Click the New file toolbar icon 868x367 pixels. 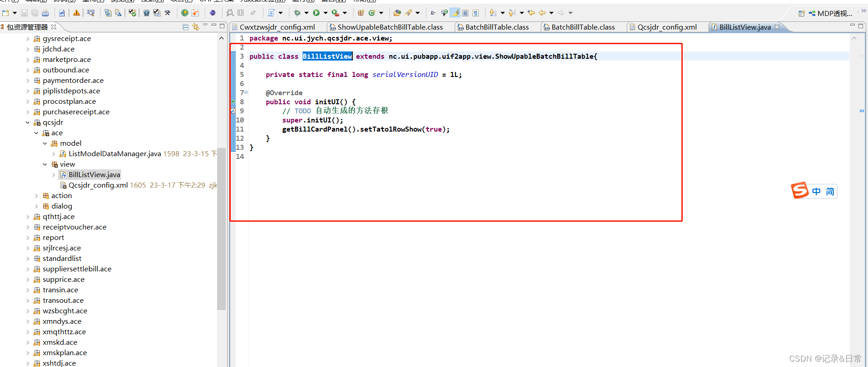tap(5, 13)
